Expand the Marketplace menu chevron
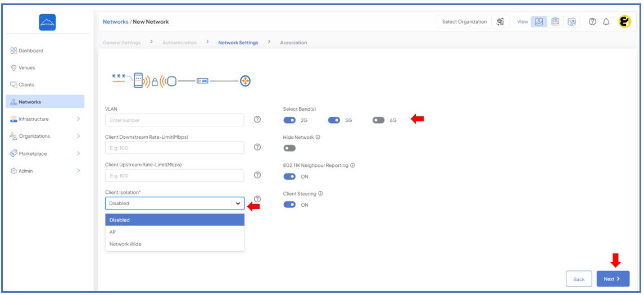This screenshot has width=644, height=295. coord(78,153)
